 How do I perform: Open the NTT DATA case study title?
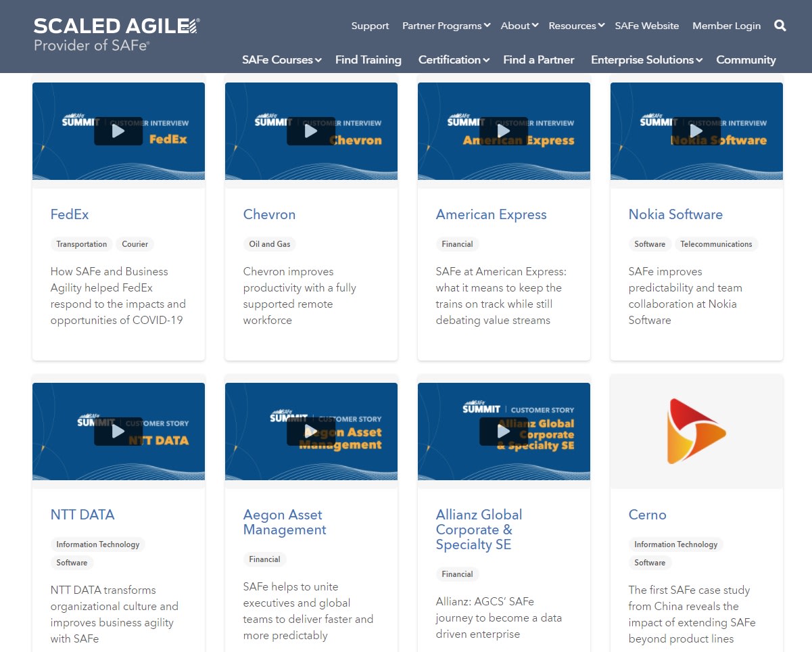[x=82, y=515]
